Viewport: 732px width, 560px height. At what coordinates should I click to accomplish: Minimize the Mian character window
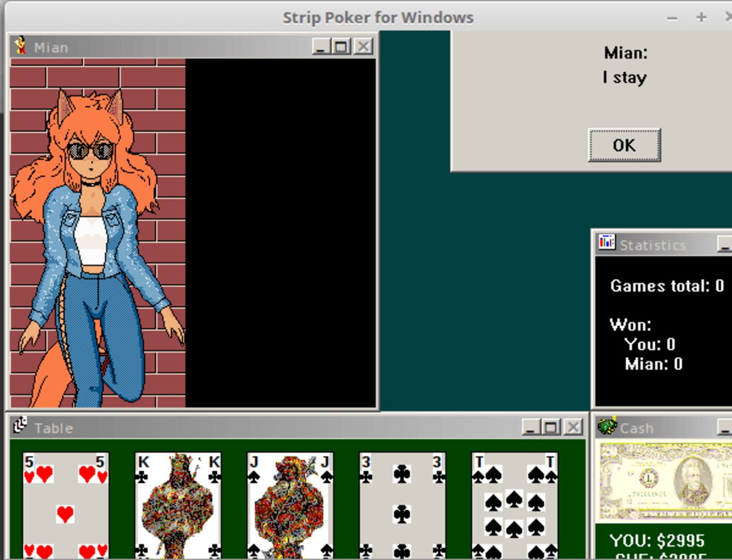pyautogui.click(x=320, y=47)
